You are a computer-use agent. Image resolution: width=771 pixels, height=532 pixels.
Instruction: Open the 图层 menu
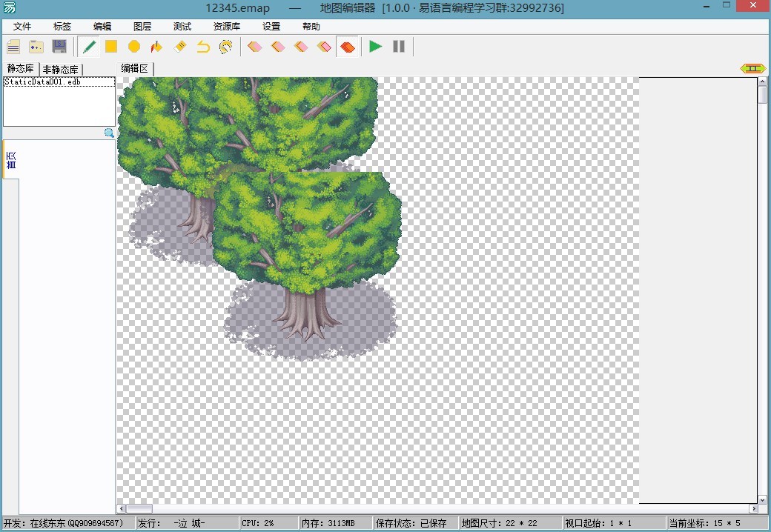point(142,27)
